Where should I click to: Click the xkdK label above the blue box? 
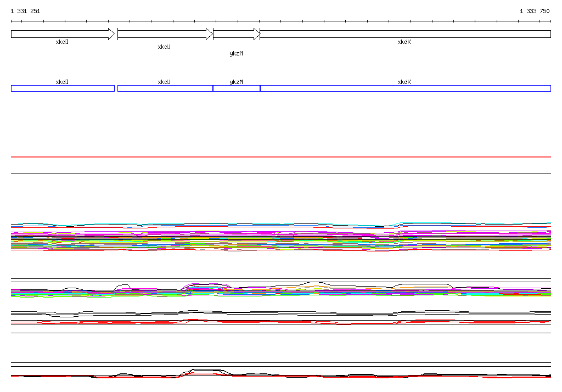pos(404,82)
